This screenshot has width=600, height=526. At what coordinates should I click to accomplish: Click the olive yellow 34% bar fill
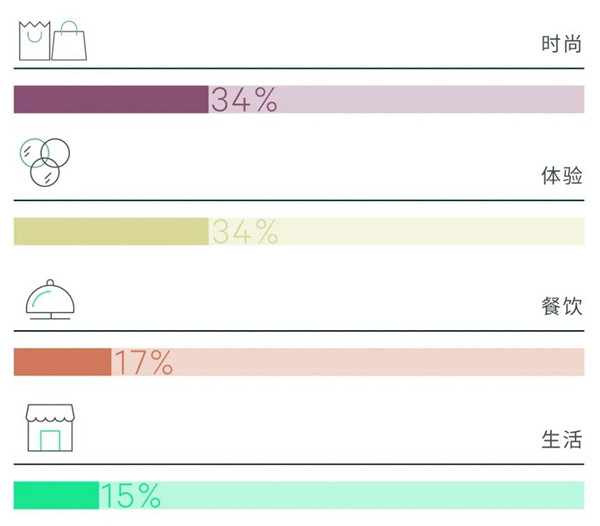(111, 231)
